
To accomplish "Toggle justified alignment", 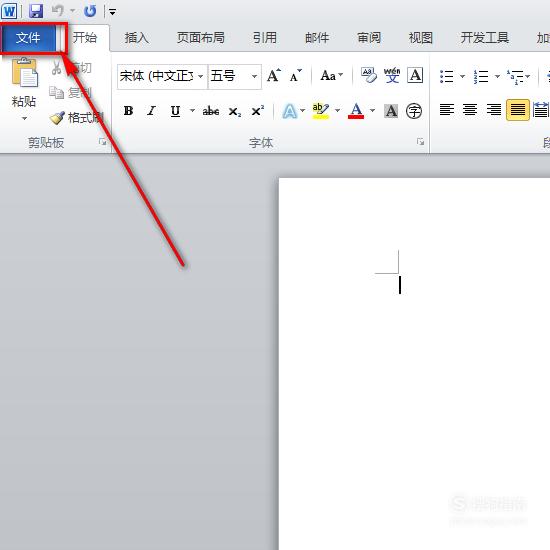I will tap(518, 110).
